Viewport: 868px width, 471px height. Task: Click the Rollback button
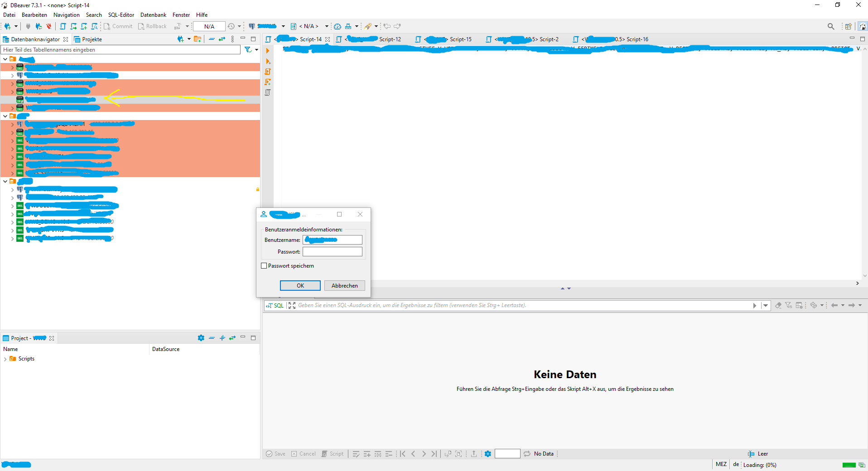(153, 26)
